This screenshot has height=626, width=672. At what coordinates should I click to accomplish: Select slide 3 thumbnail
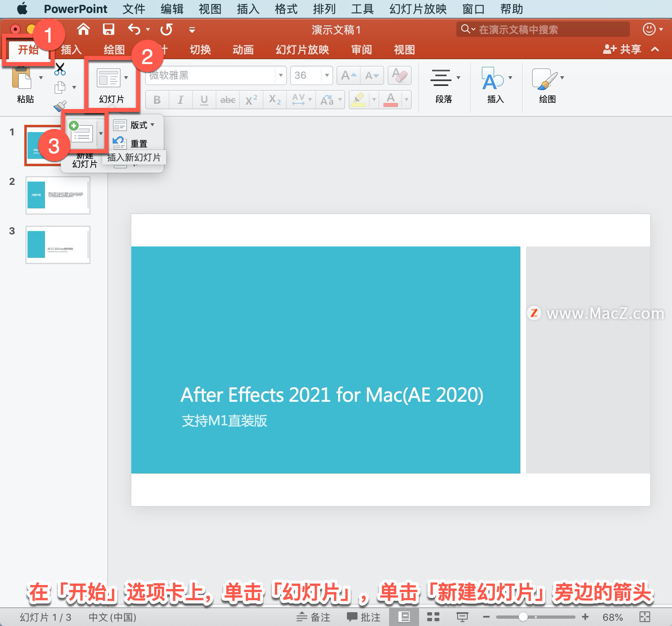pos(58,245)
